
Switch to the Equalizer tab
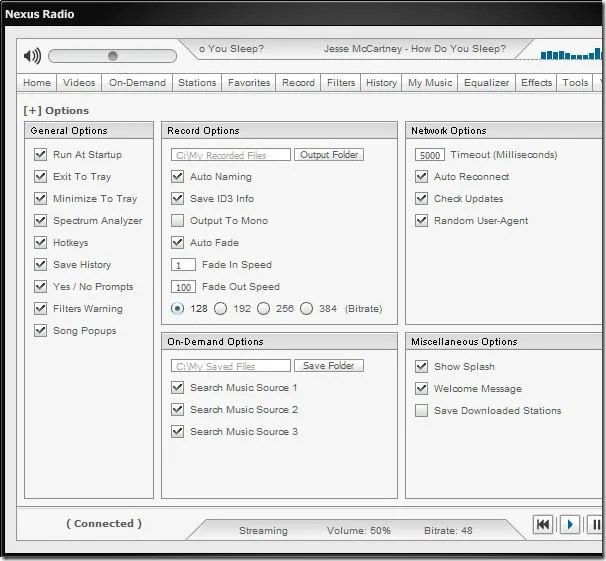point(487,83)
